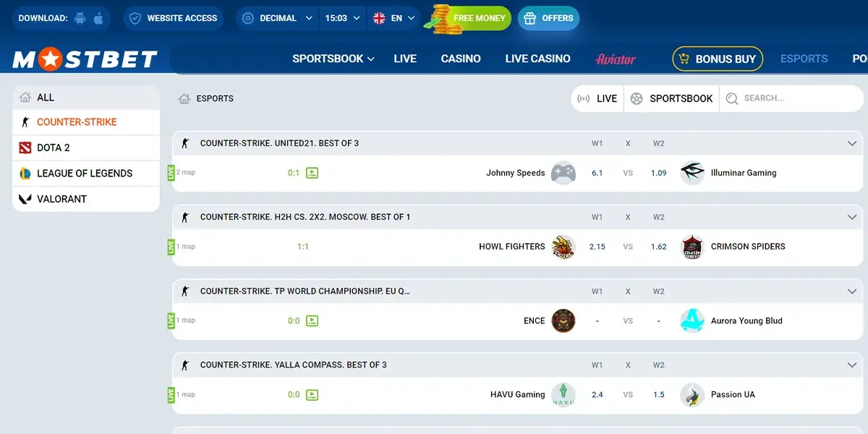868x434 pixels.
Task: Click the Johnny Speeds gamepad logo
Action: coord(563,173)
